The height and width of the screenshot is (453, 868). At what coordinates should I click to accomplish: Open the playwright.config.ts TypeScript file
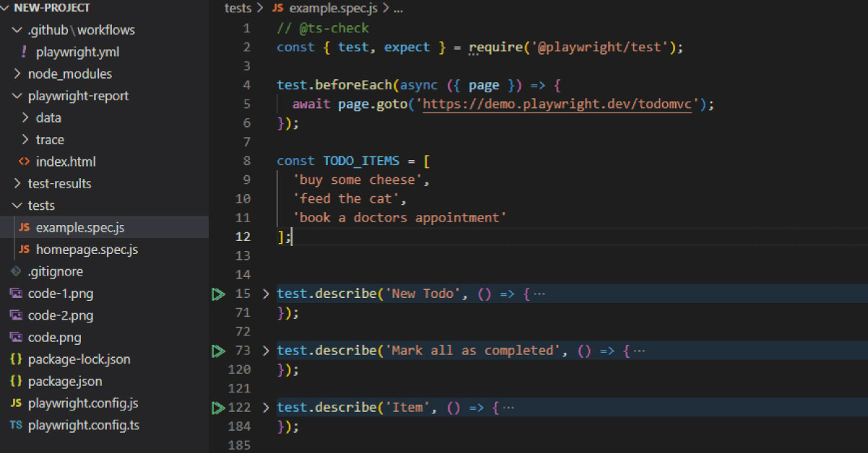pos(83,425)
